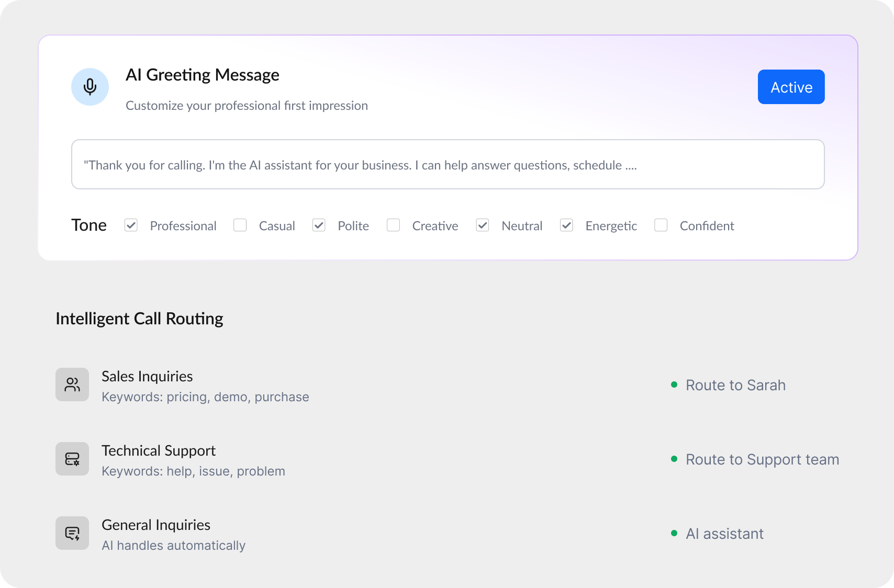This screenshot has height=588, width=894.
Task: Toggle off the Neutral tone checkbox
Action: (483, 225)
